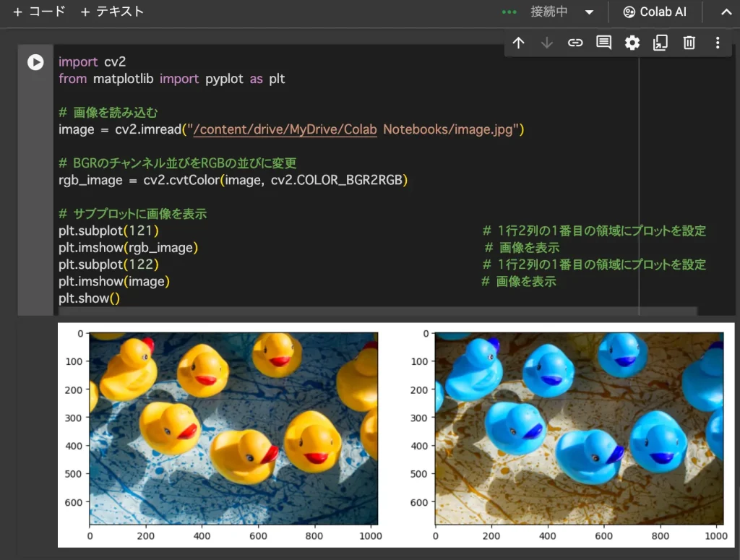The height and width of the screenshot is (560, 740).
Task: Open the cell settings gear
Action: (x=632, y=43)
